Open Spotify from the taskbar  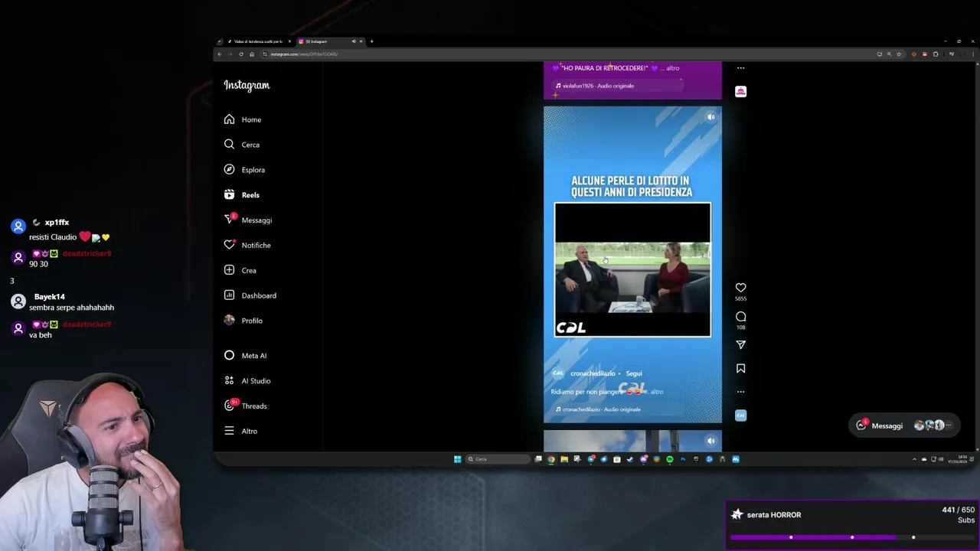669,459
